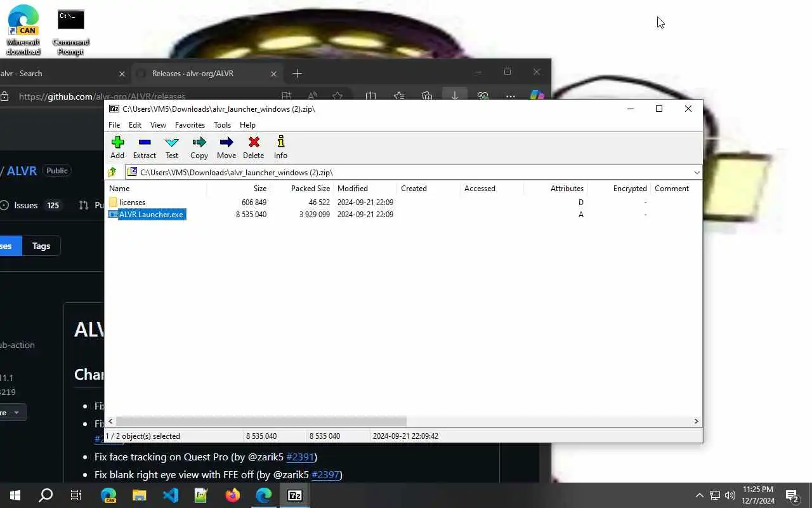Image resolution: width=812 pixels, height=508 pixels.
Task: Click the Info toolbar icon
Action: (280, 147)
